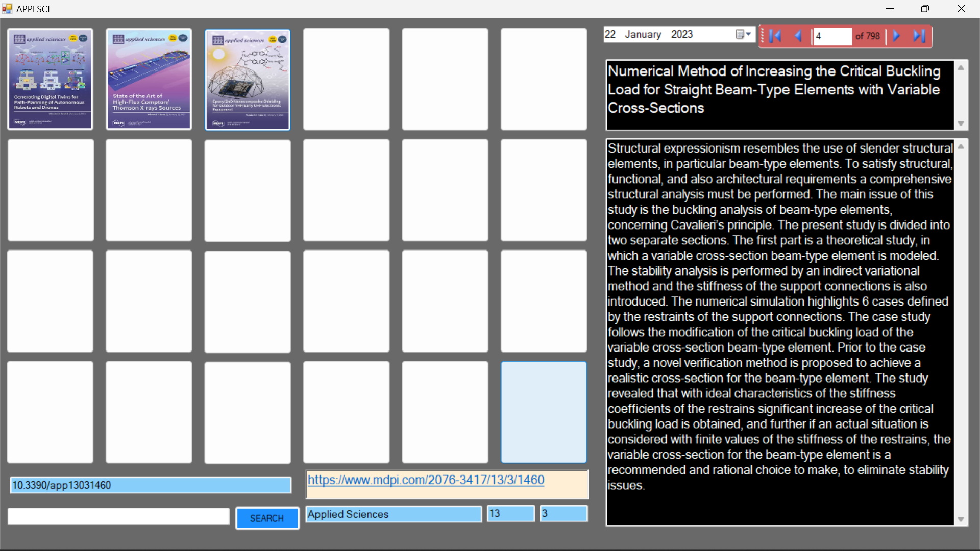Select Digital Twins cover thumbnail
Viewport: 980px width, 551px height.
pos(50,79)
